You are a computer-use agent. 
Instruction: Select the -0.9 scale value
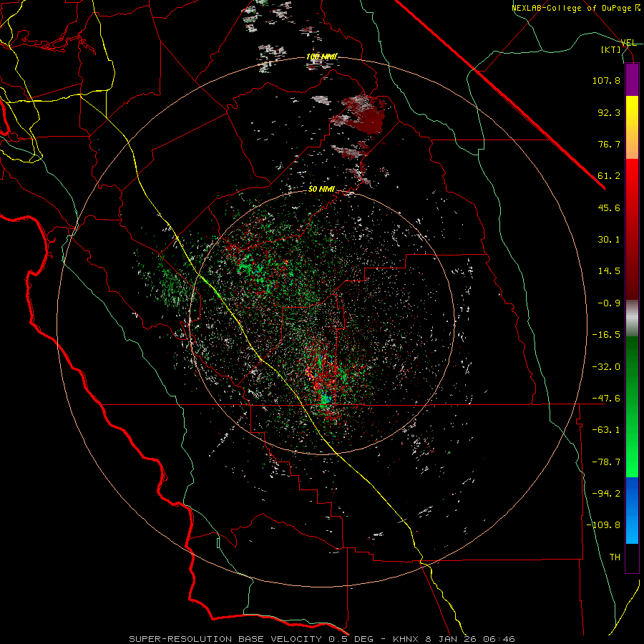click(609, 303)
